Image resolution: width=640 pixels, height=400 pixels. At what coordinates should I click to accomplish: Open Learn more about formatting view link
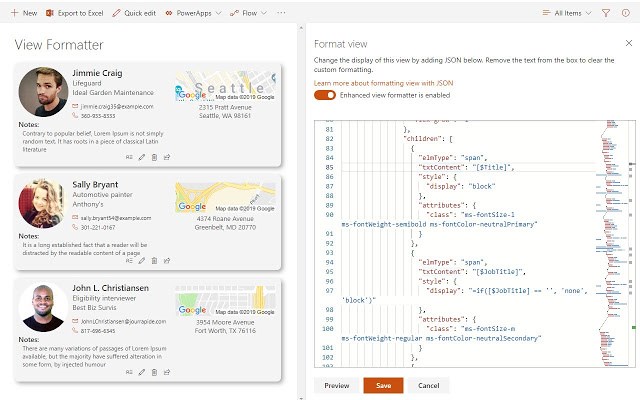click(x=383, y=83)
